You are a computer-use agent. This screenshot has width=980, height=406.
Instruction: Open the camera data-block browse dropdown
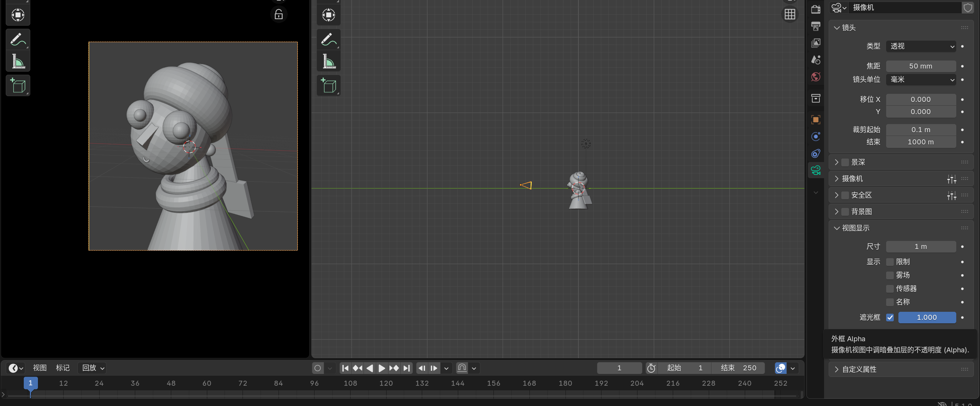click(x=839, y=8)
